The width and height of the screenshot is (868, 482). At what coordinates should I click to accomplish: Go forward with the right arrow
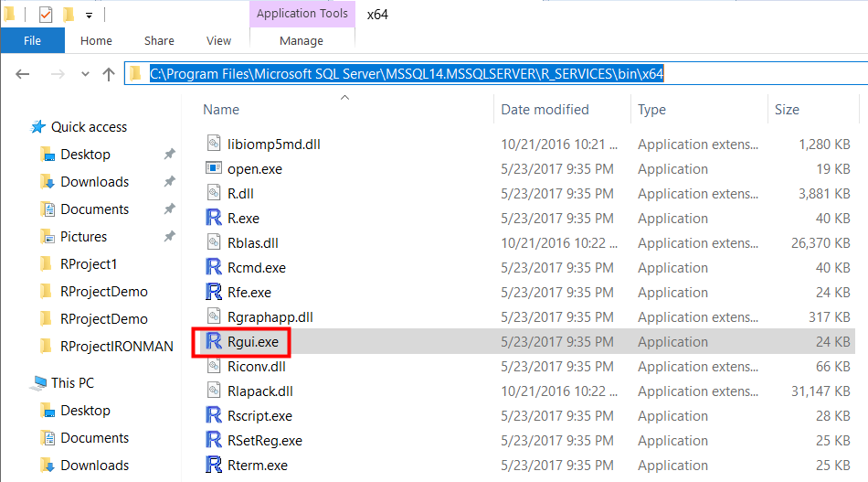pyautogui.click(x=58, y=74)
